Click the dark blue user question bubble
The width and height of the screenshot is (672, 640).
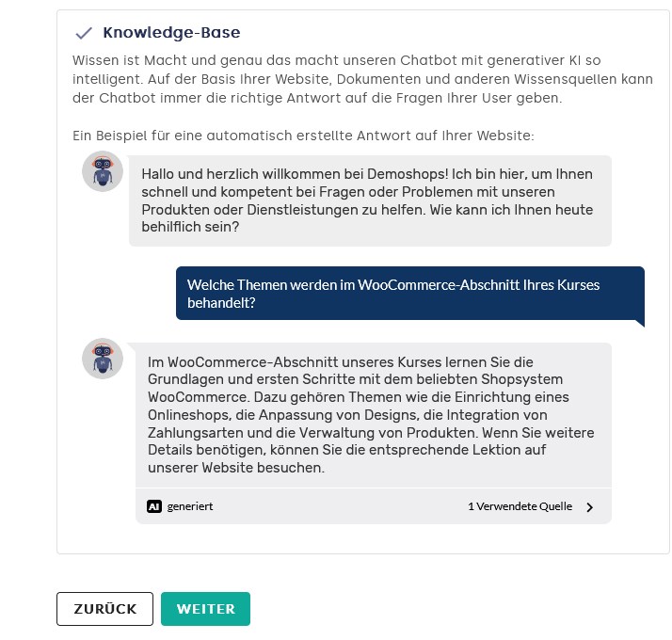(409, 293)
